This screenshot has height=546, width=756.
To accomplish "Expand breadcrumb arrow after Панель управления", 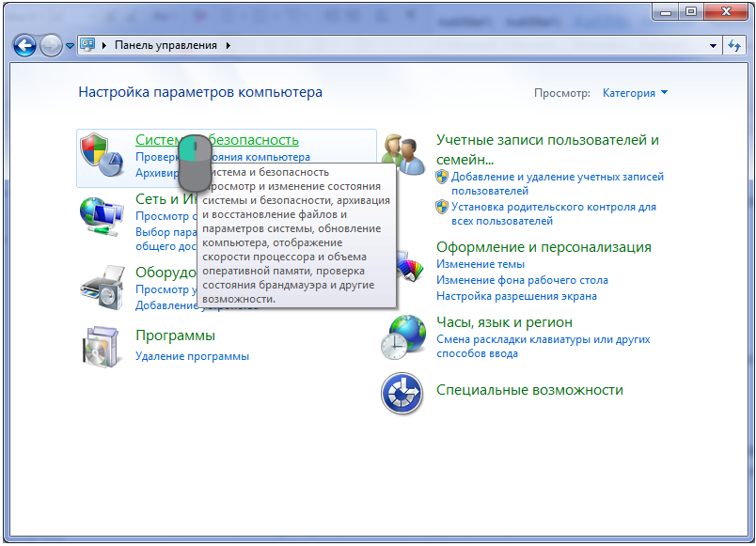I will [x=228, y=45].
